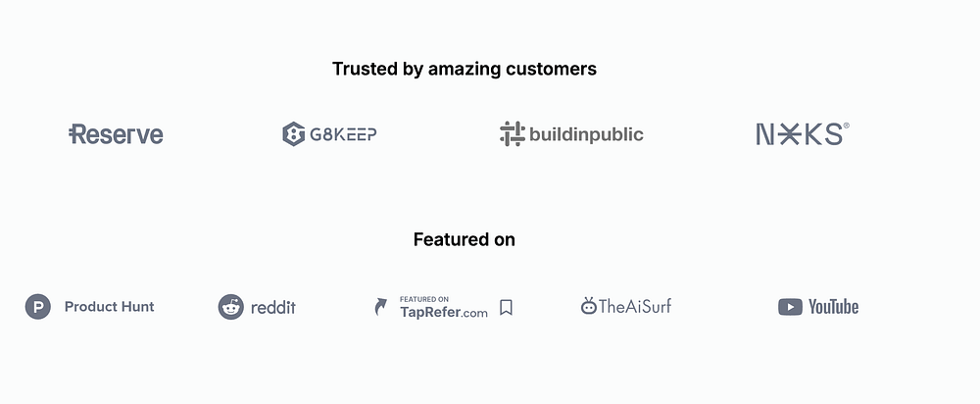Click the reddit alien mascot icon
Image resolution: width=980 pixels, height=404 pixels.
click(230, 307)
